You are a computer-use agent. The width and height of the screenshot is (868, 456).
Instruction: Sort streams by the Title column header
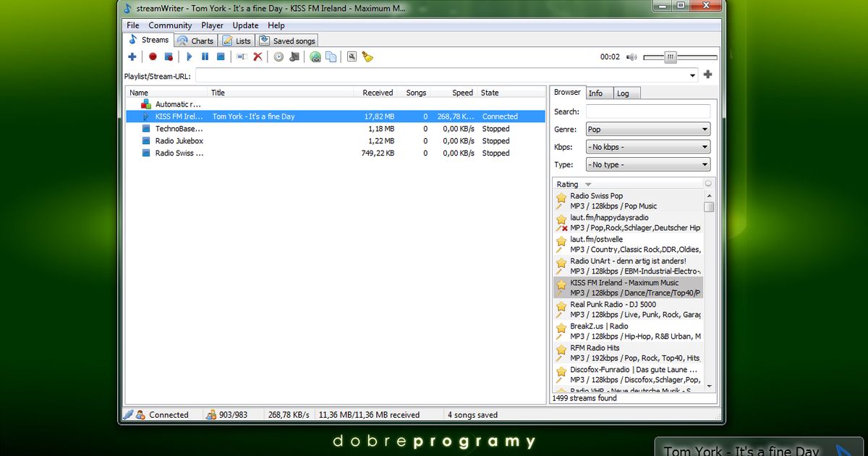pos(281,93)
